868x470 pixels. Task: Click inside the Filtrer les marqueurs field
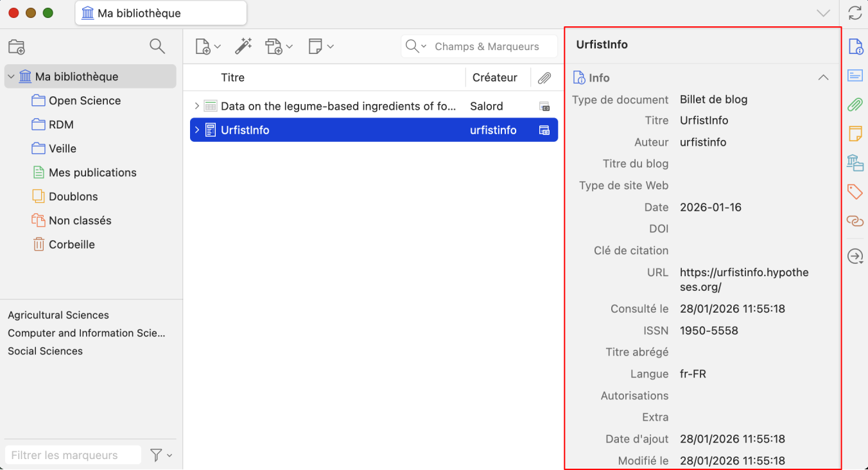73,455
